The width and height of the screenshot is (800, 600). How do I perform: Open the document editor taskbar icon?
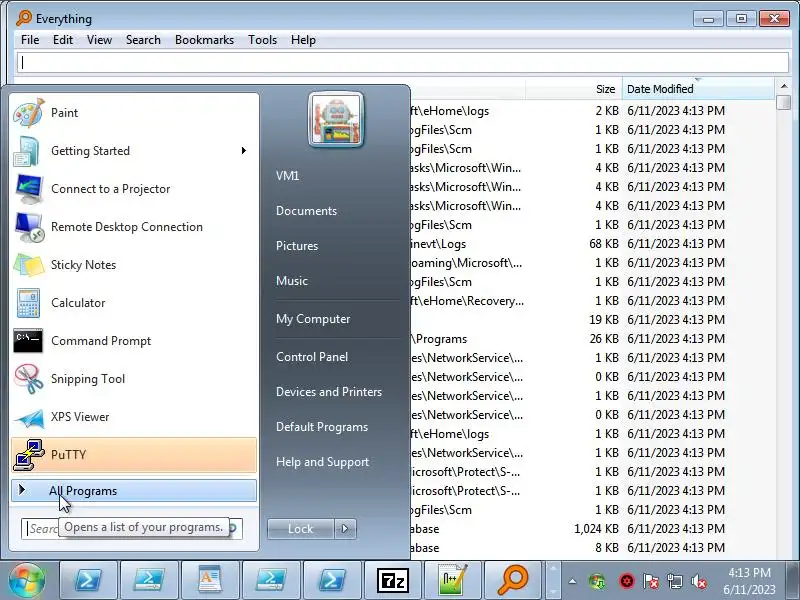click(210, 580)
